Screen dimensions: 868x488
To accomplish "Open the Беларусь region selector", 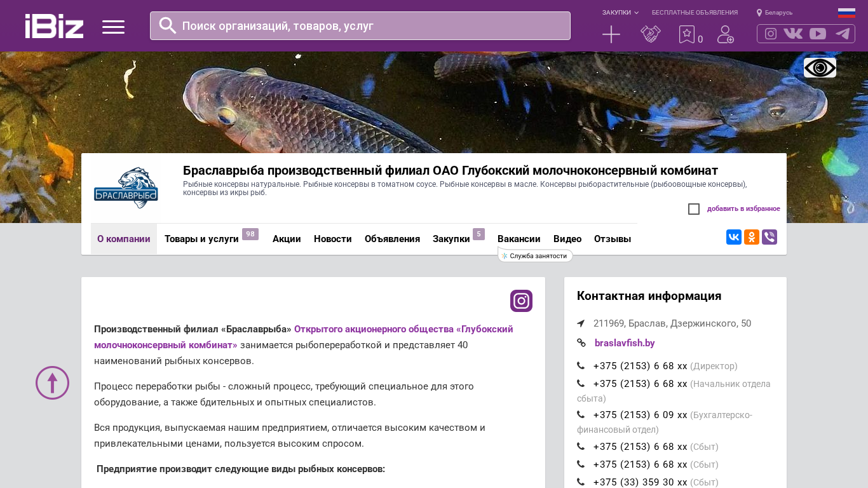I will pyautogui.click(x=775, y=13).
